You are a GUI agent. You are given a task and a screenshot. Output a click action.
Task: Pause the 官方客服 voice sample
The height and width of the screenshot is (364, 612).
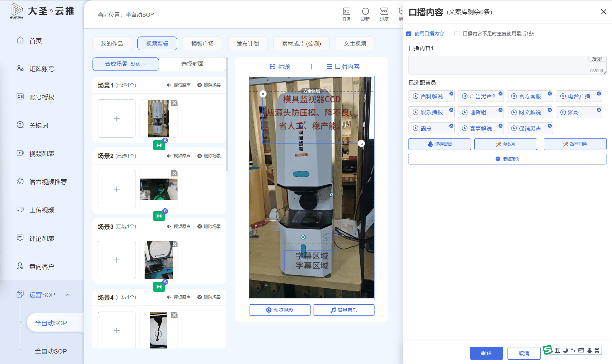[x=514, y=96]
